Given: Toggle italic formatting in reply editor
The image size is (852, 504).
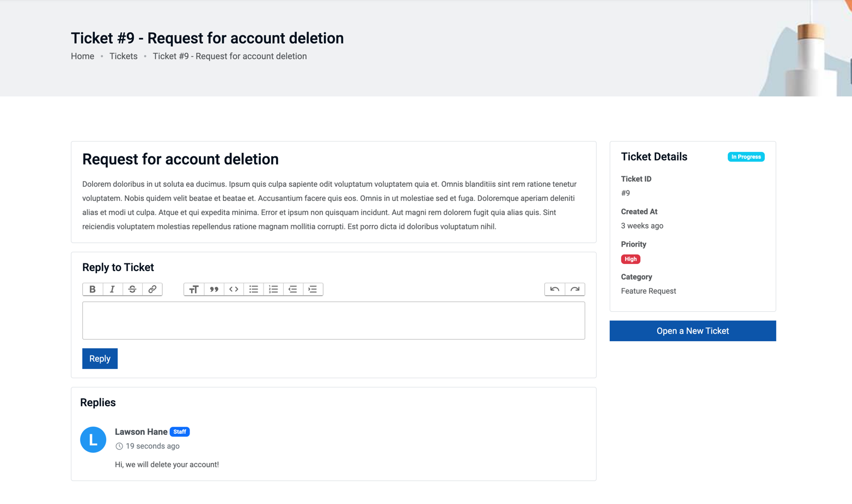Looking at the screenshot, I should 112,289.
